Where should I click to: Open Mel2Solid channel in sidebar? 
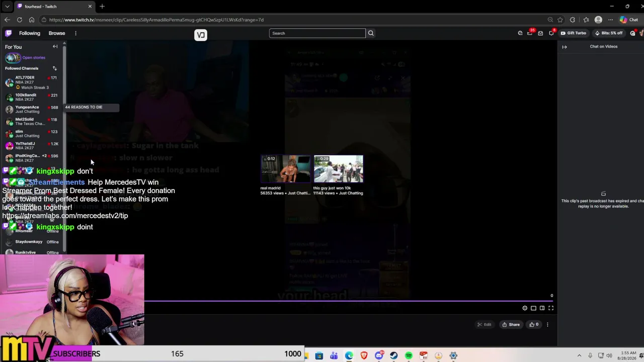pyautogui.click(x=31, y=121)
